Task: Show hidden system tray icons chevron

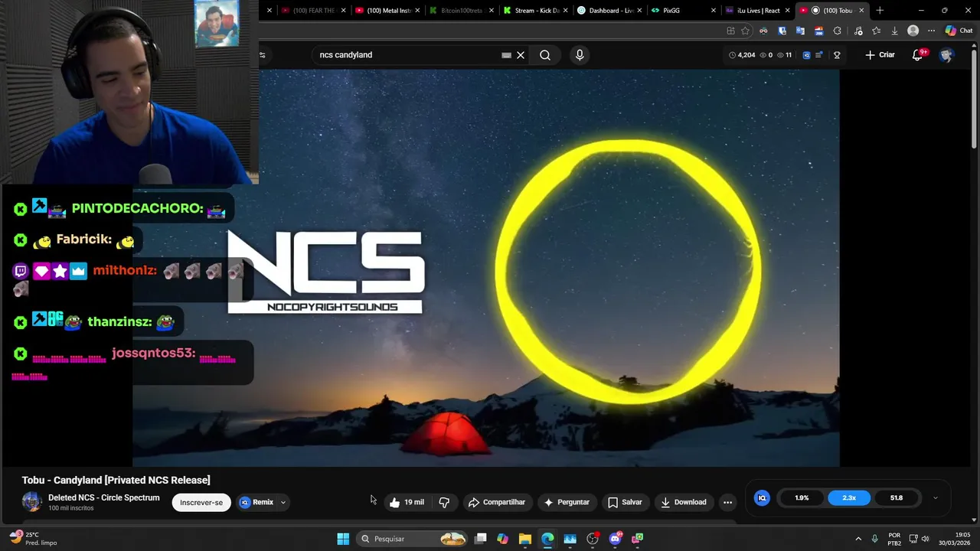Action: point(858,539)
